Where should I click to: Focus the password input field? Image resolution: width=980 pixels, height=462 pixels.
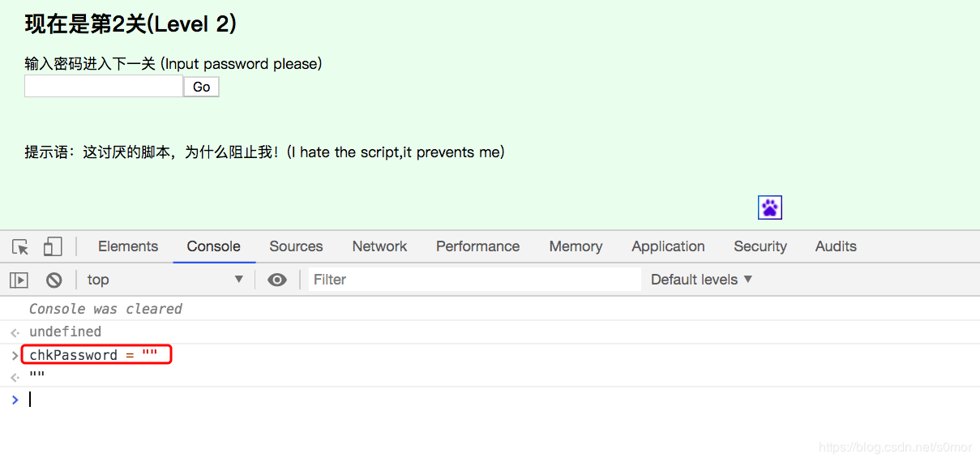(104, 86)
